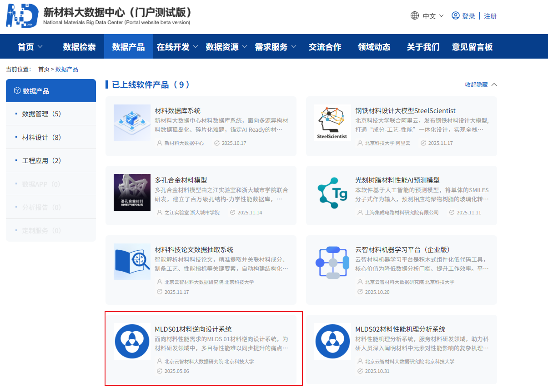The width and height of the screenshot is (548, 392).
Task: Click the 注册 register link
Action: pos(490,16)
